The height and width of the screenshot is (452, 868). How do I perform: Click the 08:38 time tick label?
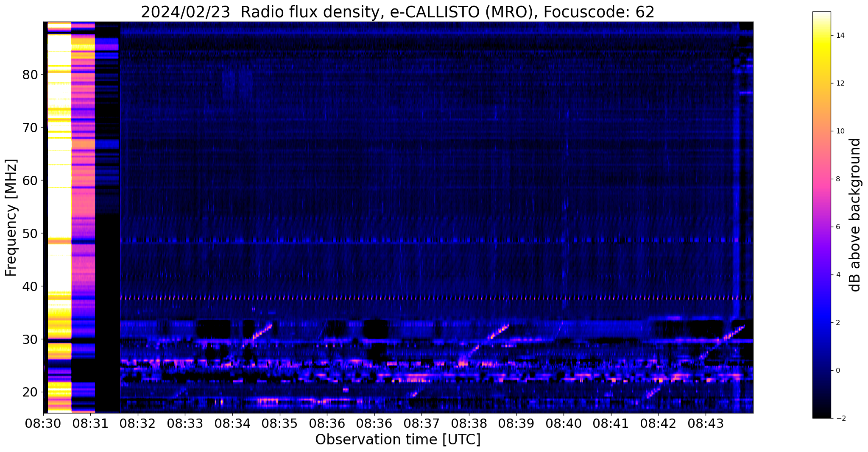(469, 424)
